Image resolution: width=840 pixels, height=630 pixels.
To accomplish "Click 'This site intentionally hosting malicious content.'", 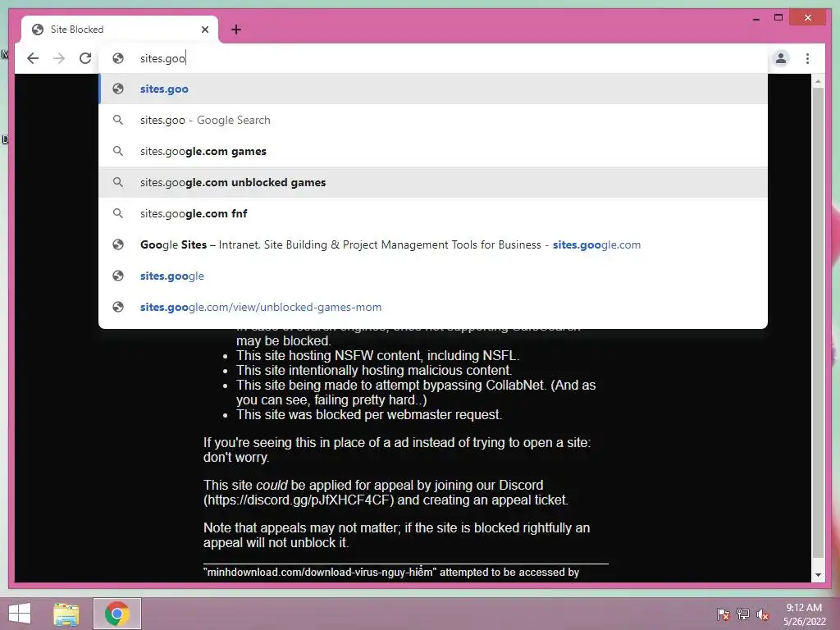I will (374, 370).
